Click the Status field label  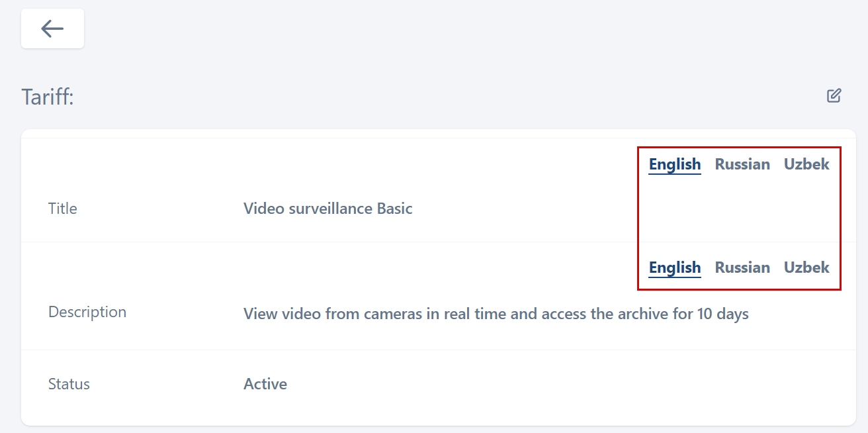coord(69,384)
